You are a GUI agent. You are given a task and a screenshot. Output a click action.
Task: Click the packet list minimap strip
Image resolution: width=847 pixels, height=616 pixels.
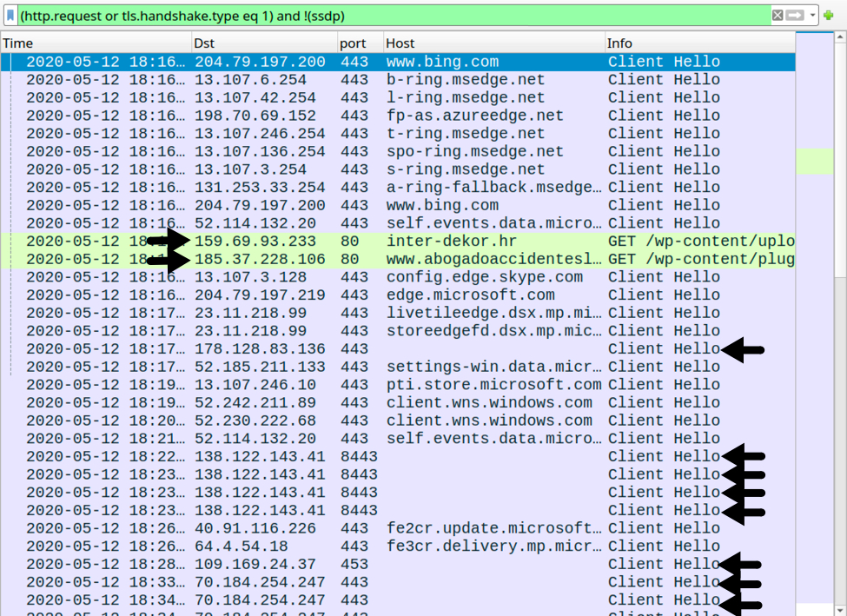pos(815,324)
